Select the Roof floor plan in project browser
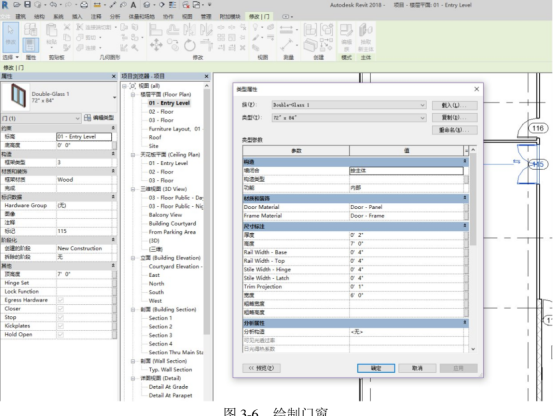Screen dimensions: 554x416 (155, 137)
